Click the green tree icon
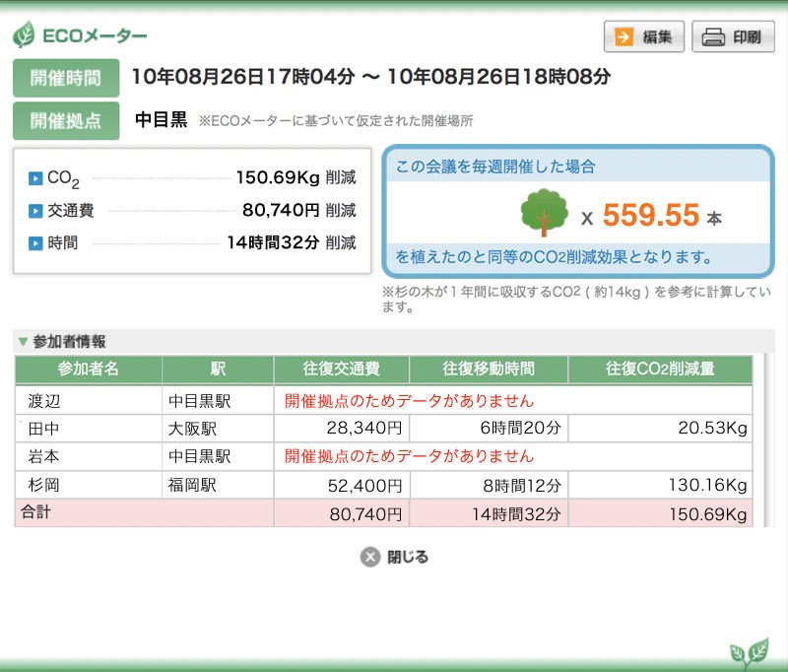 pyautogui.click(x=545, y=213)
